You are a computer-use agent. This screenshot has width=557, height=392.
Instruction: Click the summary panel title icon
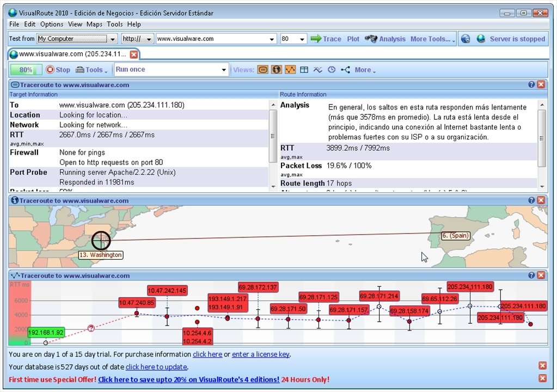[15, 85]
